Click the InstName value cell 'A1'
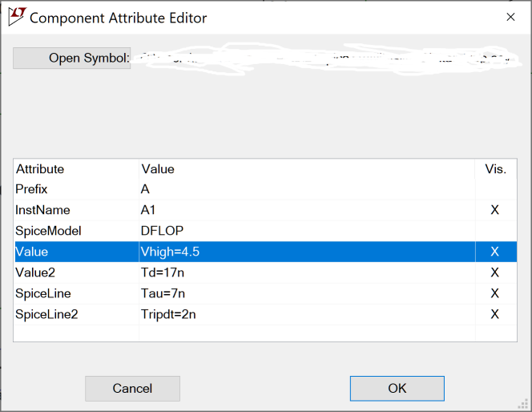The height and width of the screenshot is (412, 532). 307,210
